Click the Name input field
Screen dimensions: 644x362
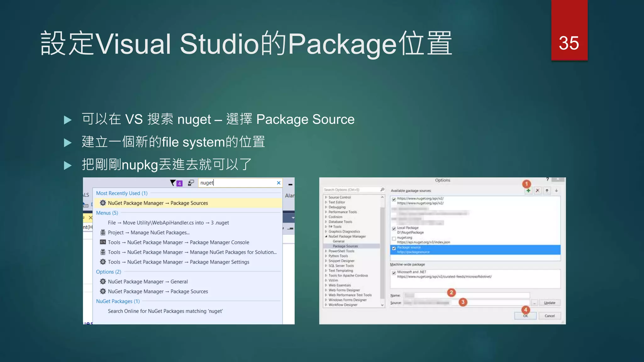click(x=467, y=295)
